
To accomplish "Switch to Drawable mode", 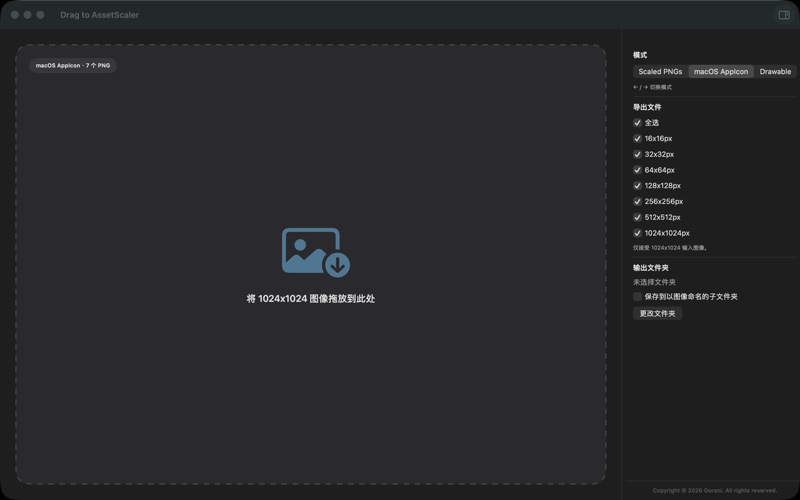I will (x=775, y=71).
